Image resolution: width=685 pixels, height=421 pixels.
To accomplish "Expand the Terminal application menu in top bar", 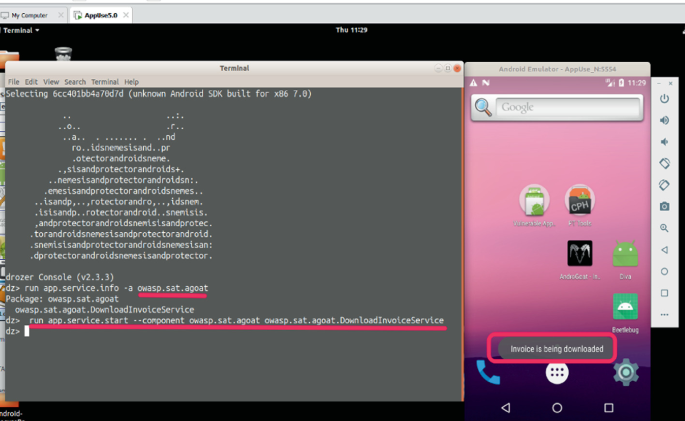I will coord(20,30).
